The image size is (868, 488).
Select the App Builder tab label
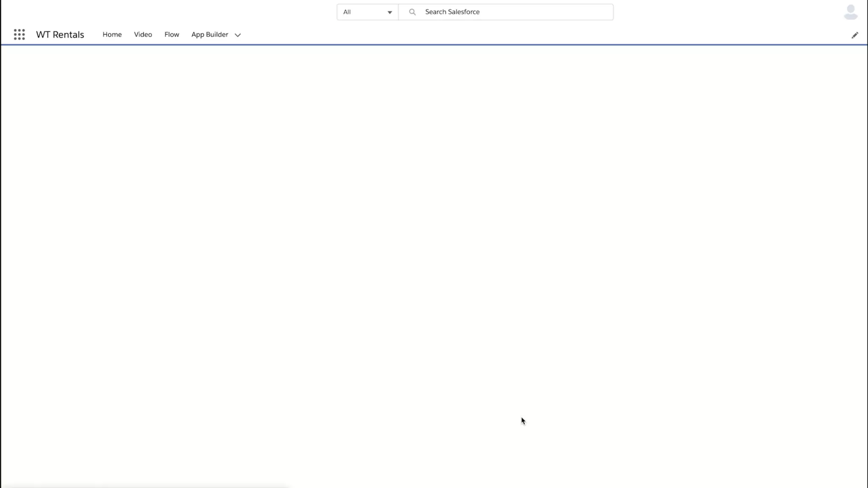pos(209,34)
